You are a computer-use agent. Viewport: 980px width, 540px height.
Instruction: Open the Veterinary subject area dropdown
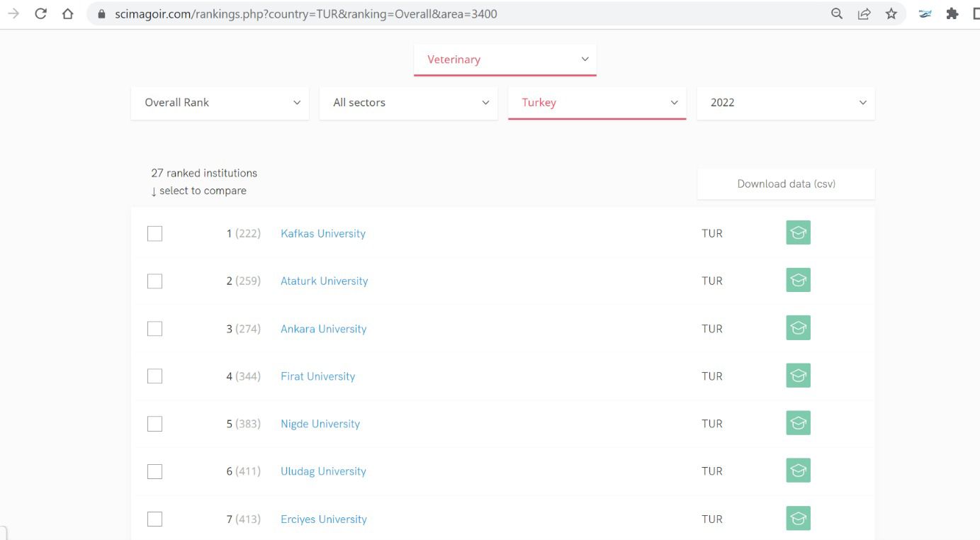point(505,60)
